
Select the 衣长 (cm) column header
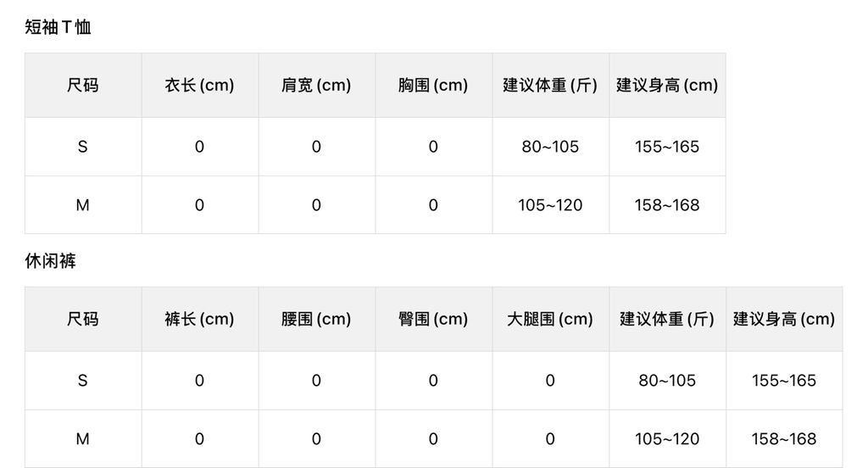click(199, 86)
